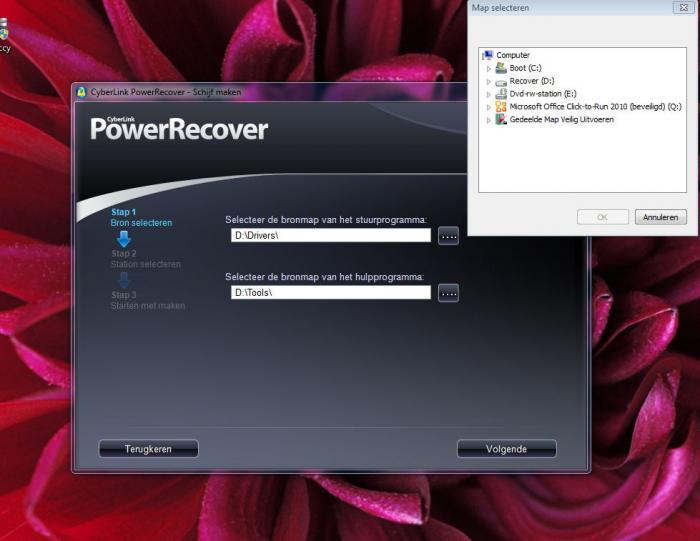This screenshot has width=700, height=541.
Task: Click the Stap 1 Bron selecteren step
Action: point(141,217)
